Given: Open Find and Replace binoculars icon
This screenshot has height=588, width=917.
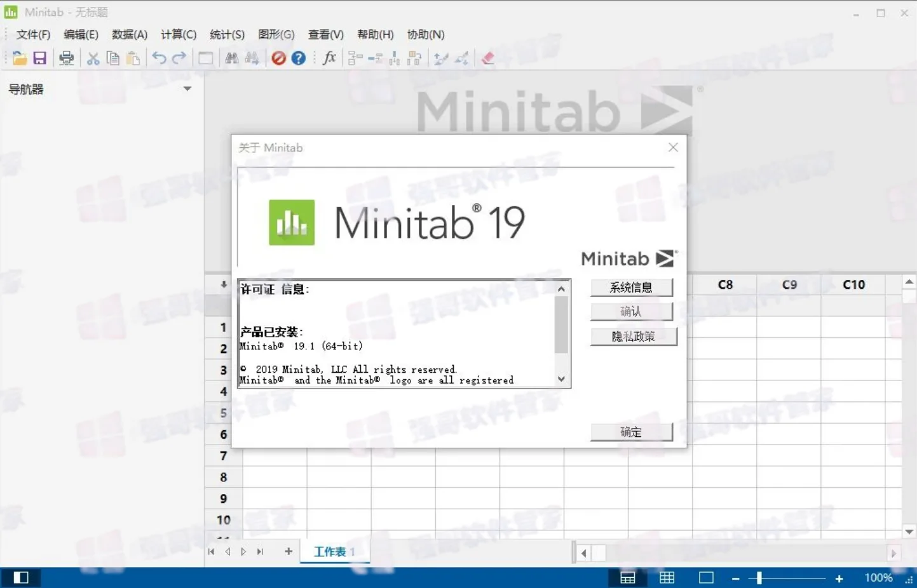Looking at the screenshot, I should [252, 58].
